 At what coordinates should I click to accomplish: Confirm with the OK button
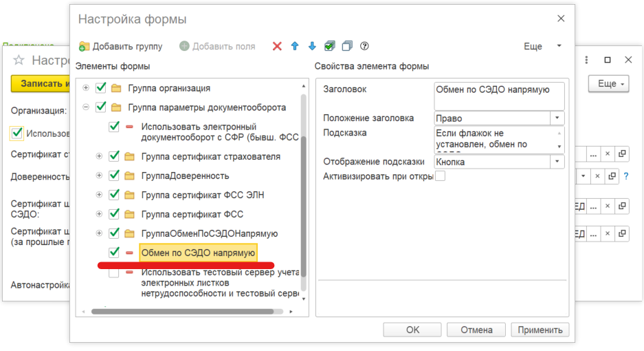412,330
